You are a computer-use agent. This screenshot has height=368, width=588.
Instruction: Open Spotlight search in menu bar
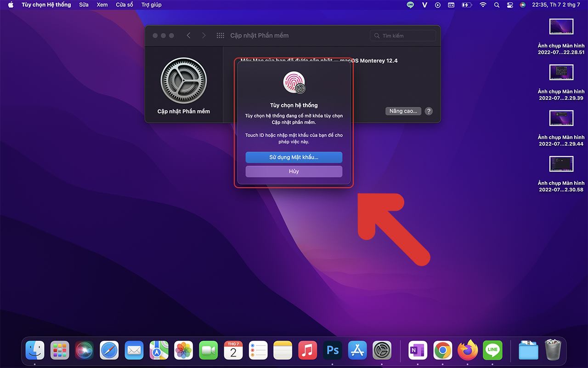click(497, 5)
